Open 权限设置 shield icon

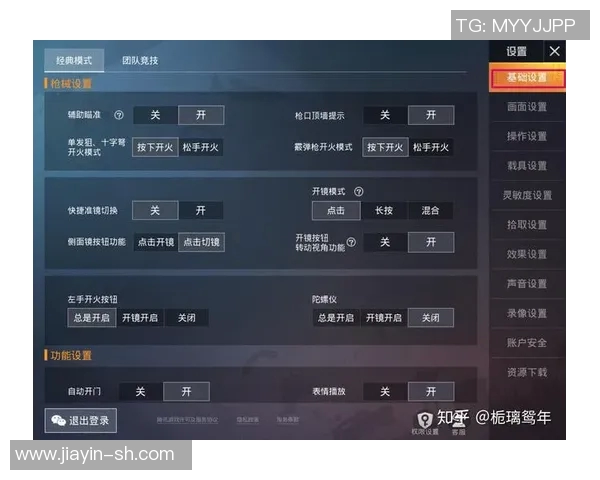coord(425,420)
